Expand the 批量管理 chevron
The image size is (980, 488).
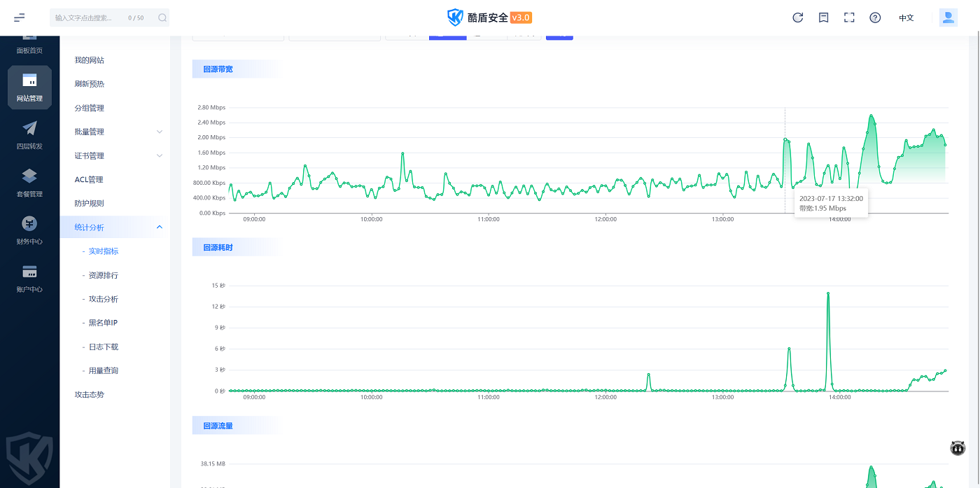click(159, 132)
